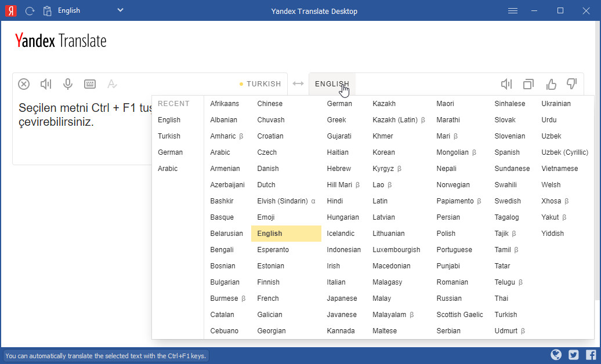Viewport: 601px width, 364px height.
Task: Open the hamburger menu icon
Action: (x=512, y=11)
